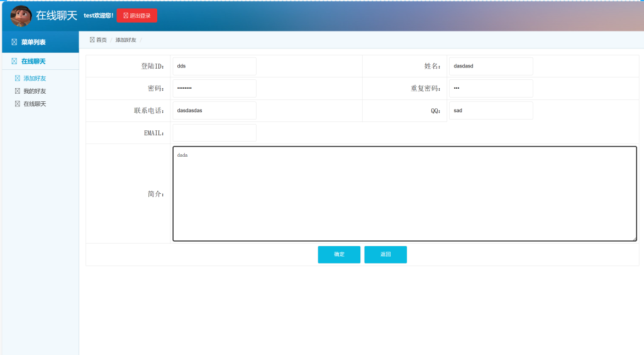Click the 返回 button

pos(386,254)
